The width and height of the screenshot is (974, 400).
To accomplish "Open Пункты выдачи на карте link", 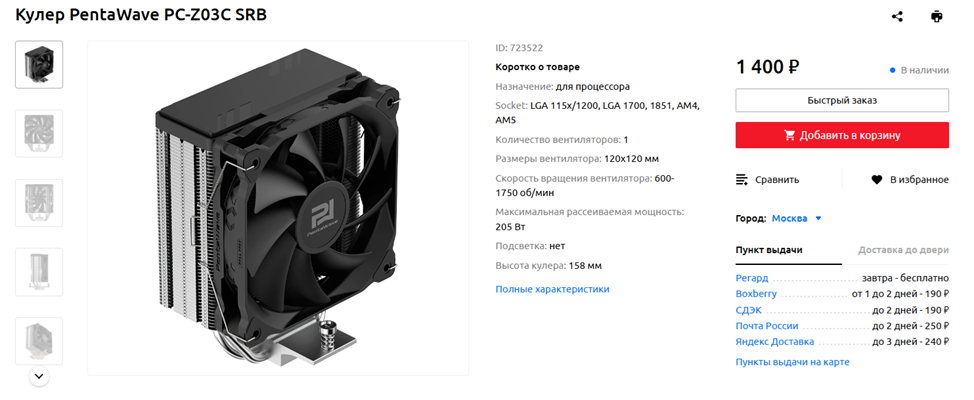I will coord(792,361).
